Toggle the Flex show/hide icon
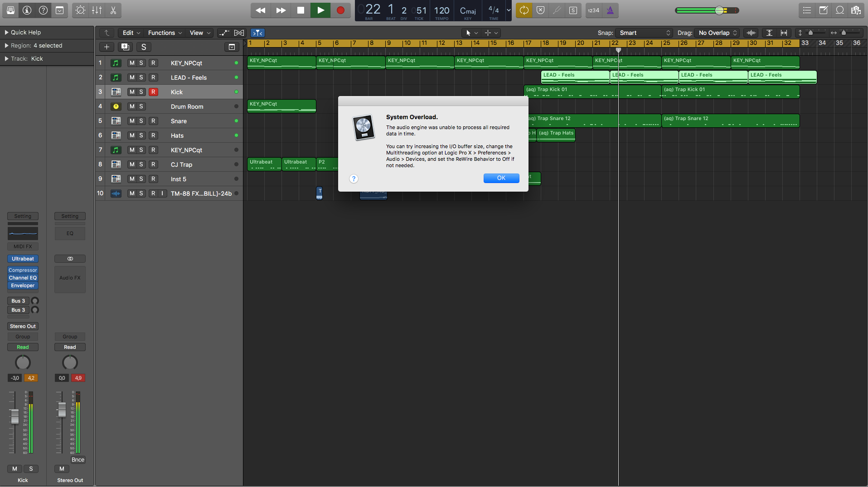Image resolution: width=868 pixels, height=487 pixels. pyautogui.click(x=239, y=33)
